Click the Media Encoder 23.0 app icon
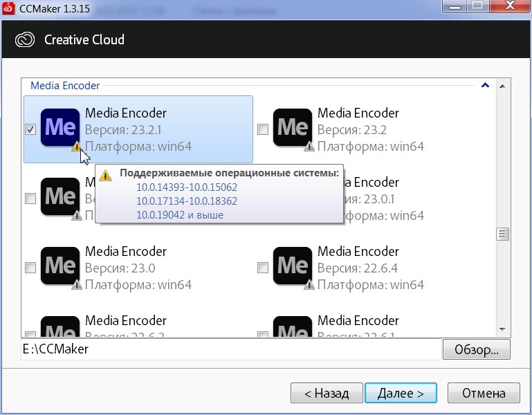532x415 pixels. coord(60,266)
